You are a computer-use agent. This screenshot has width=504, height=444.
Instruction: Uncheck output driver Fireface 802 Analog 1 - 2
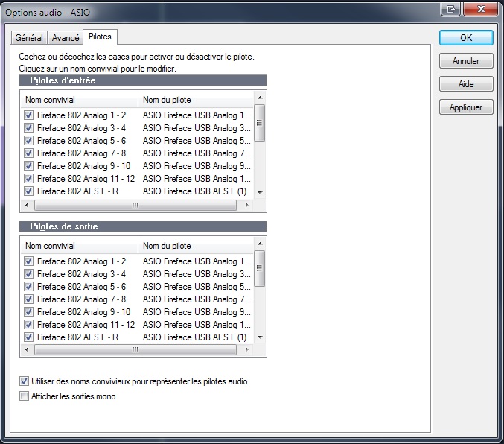click(28, 261)
